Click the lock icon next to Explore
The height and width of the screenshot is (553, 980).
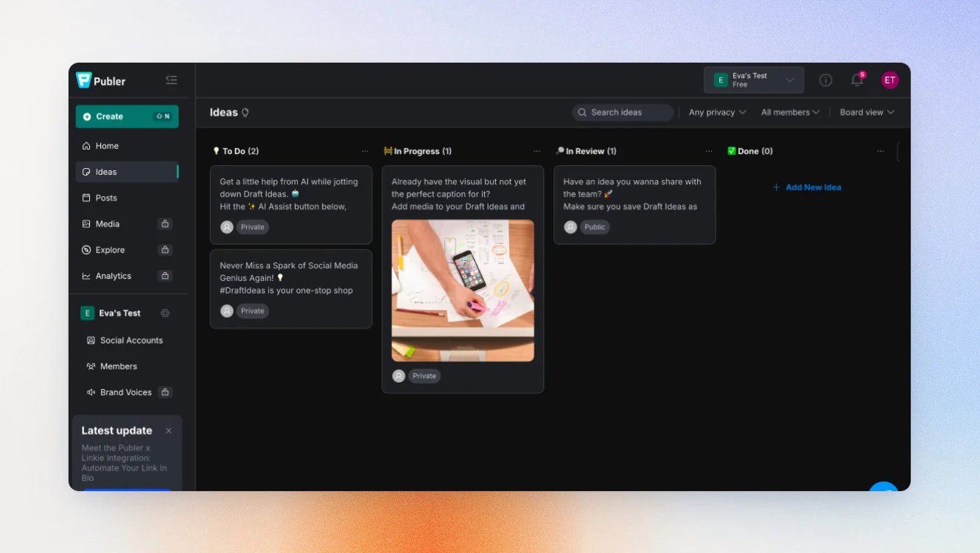(165, 250)
